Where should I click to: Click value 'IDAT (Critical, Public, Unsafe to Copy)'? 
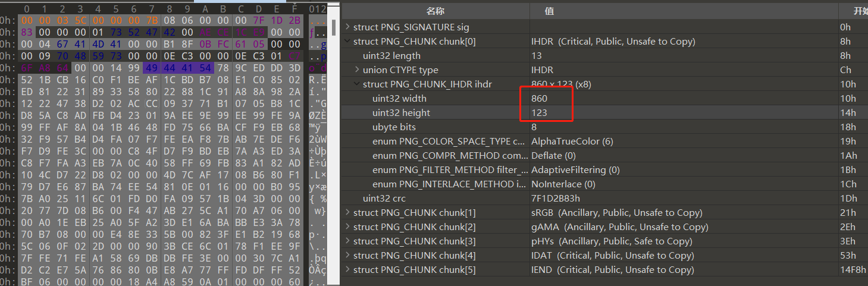coord(613,255)
